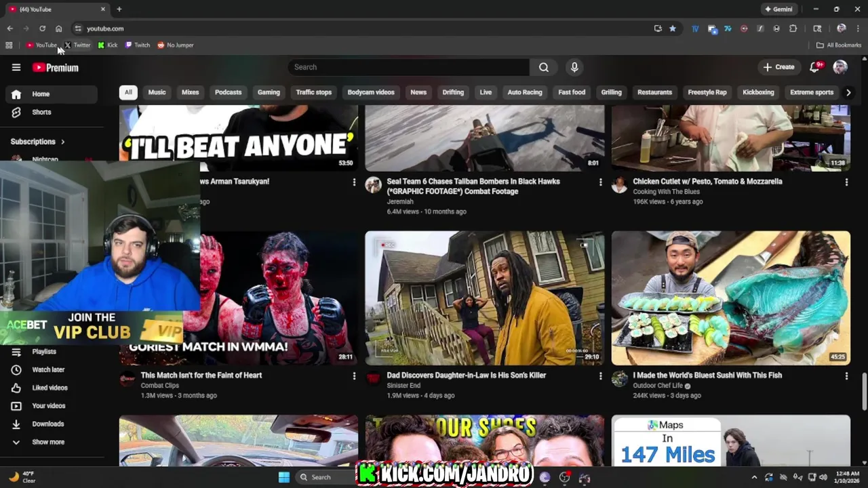Viewport: 868px width, 488px height.
Task: Open Watch later in the sidebar
Action: pyautogui.click(x=49, y=369)
